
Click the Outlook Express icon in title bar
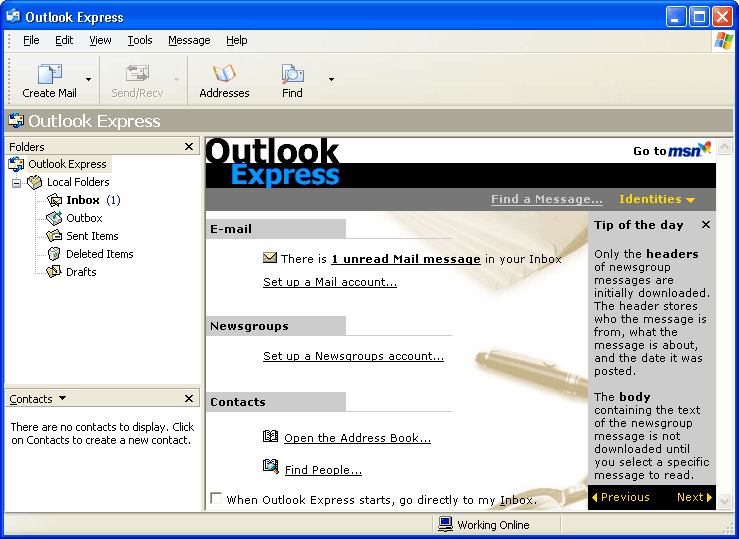tap(14, 17)
